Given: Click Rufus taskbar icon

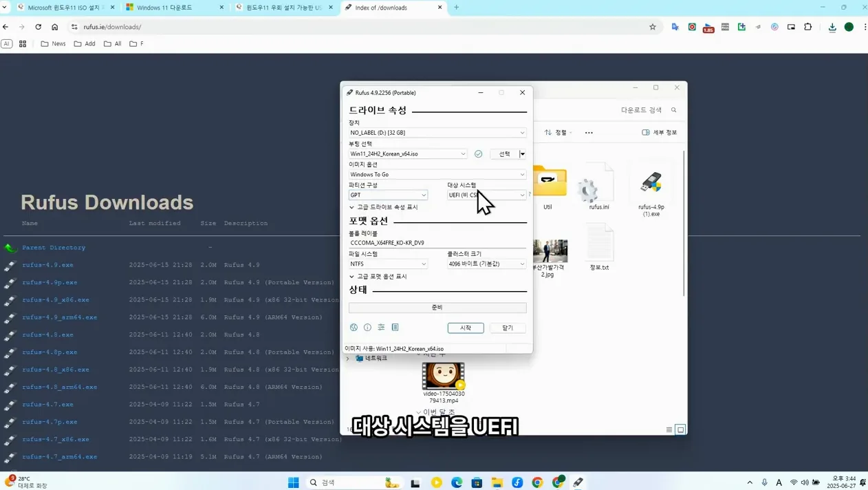Looking at the screenshot, I should pyautogui.click(x=578, y=482).
